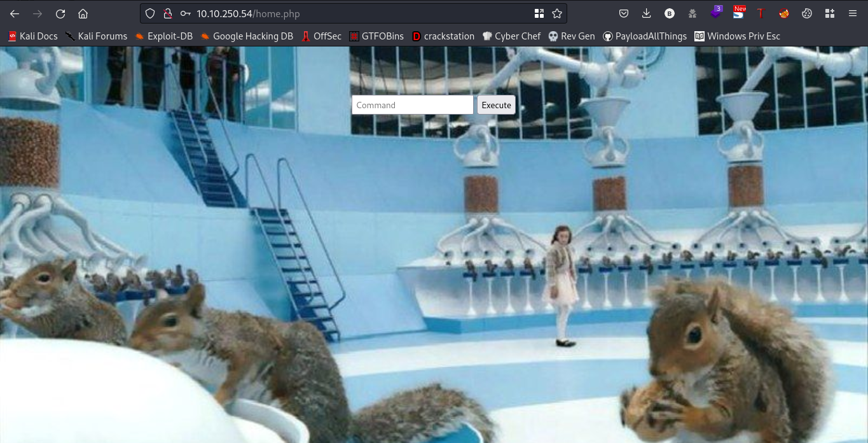
Task: Open the Google Hacking DB bookmark
Action: point(247,36)
